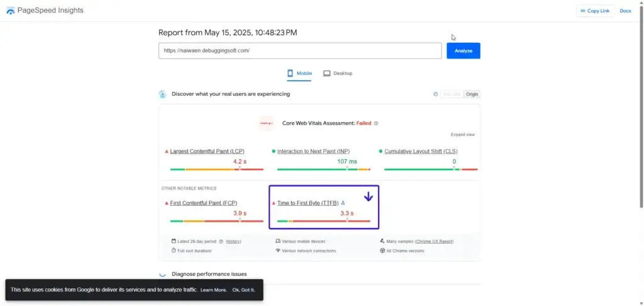
Task: Click the 4.2 s LCP value
Action: click(240, 162)
